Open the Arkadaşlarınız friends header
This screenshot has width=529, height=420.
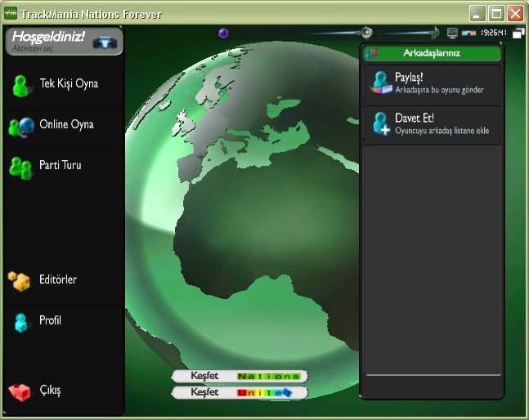click(x=433, y=53)
